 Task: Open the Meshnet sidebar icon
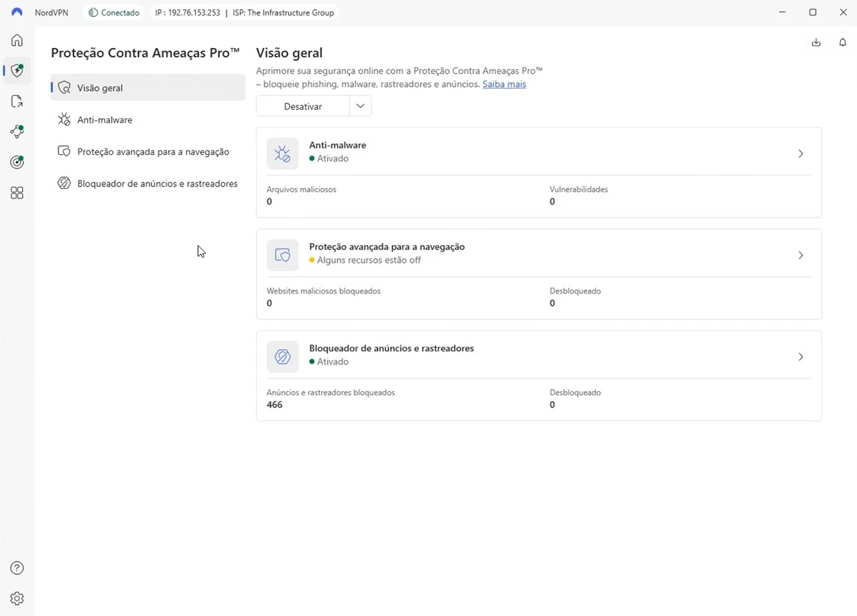[17, 131]
